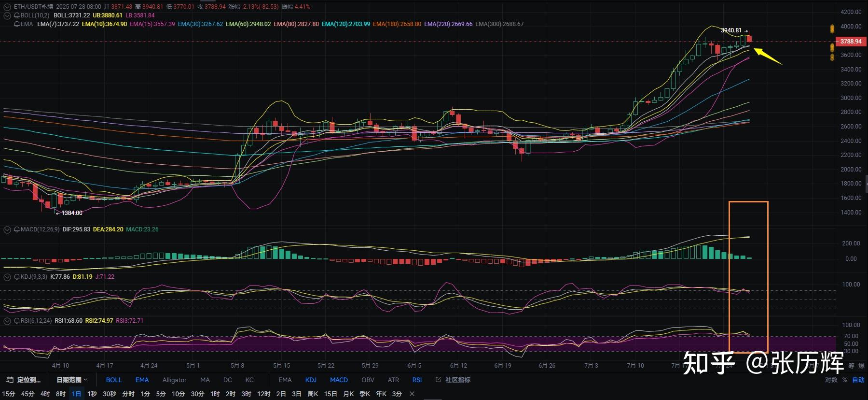Collapse the MACD panel with its chevron
Viewport: 868px width, 400px height.
7,230
